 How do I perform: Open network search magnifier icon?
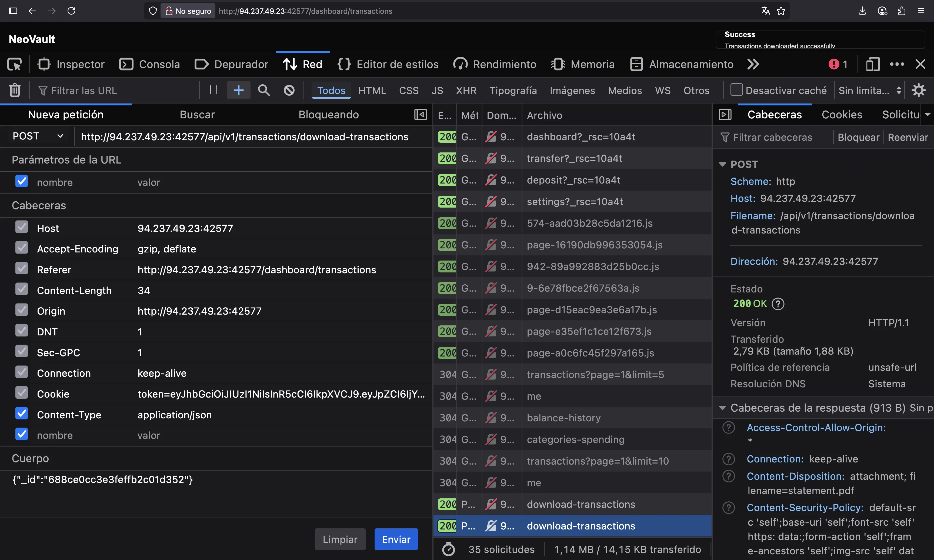(264, 90)
